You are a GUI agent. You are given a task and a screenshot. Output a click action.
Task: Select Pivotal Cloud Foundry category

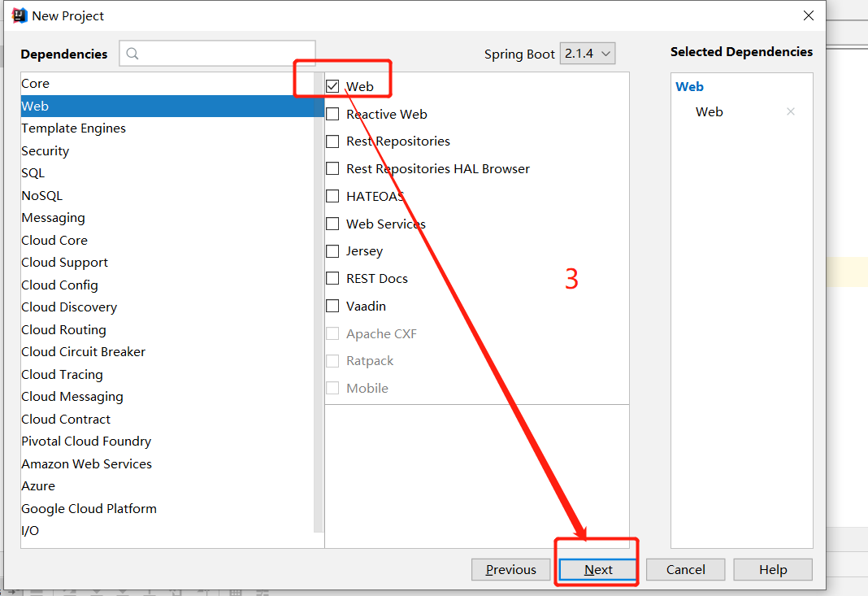point(167,442)
